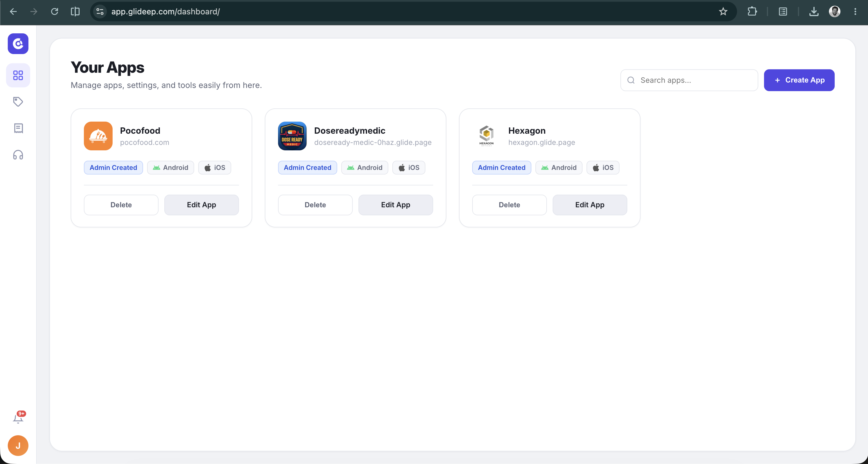Click the Create App button
Image resolution: width=868 pixels, height=464 pixels.
pos(799,80)
